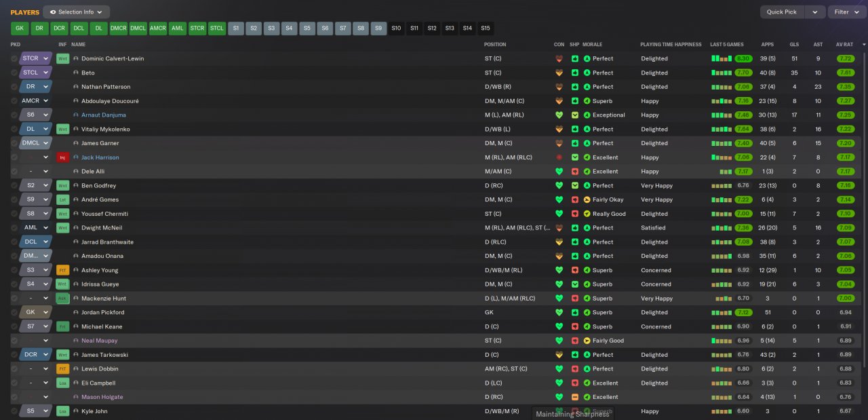Screen dimensions: 868x420
Task: Open the DR position dropdown for Nathan Patterson
Action: tap(36, 87)
